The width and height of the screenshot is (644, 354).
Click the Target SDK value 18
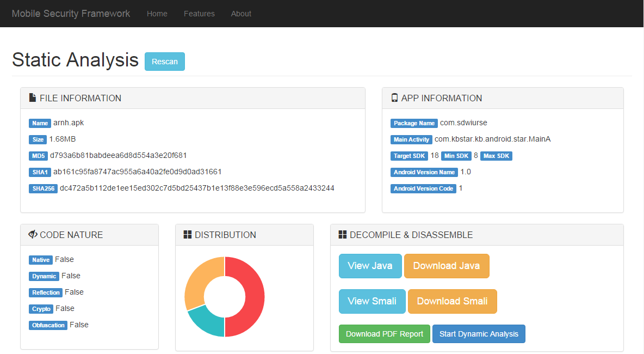point(435,155)
